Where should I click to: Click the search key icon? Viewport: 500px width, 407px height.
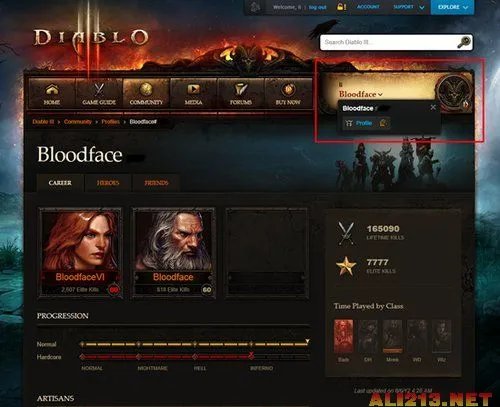pyautogui.click(x=464, y=42)
